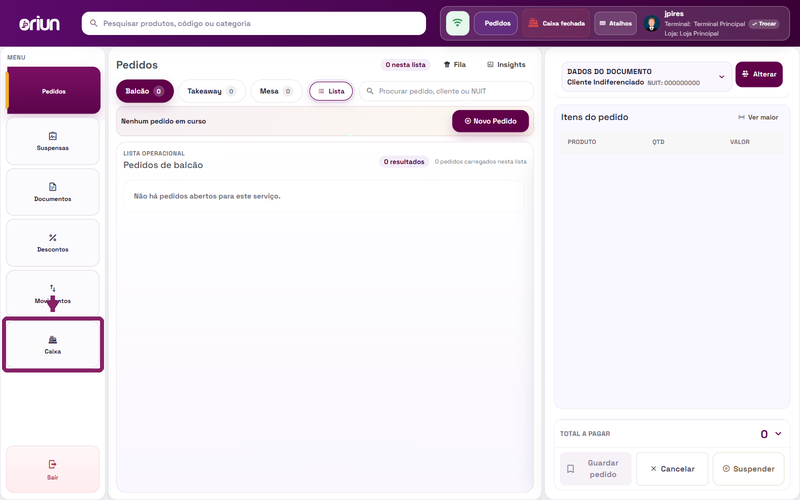Switch to the Balcão tab

tap(144, 91)
